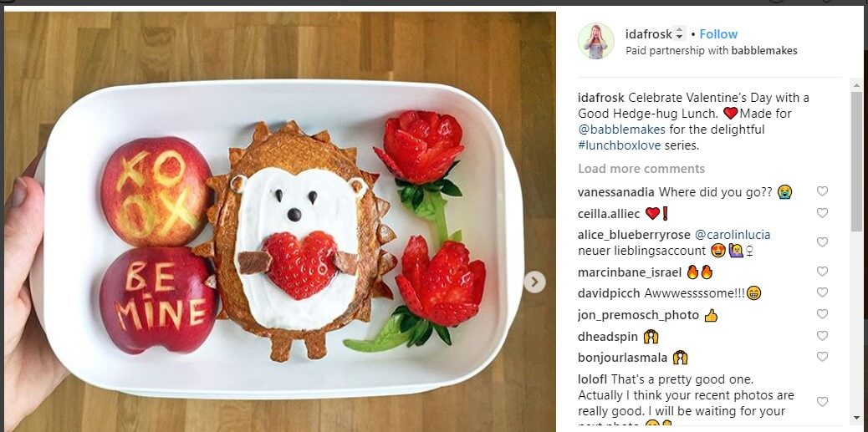The height and width of the screenshot is (432, 868).
Task: Open the babblemakes paid partnership link
Action: 764,51
